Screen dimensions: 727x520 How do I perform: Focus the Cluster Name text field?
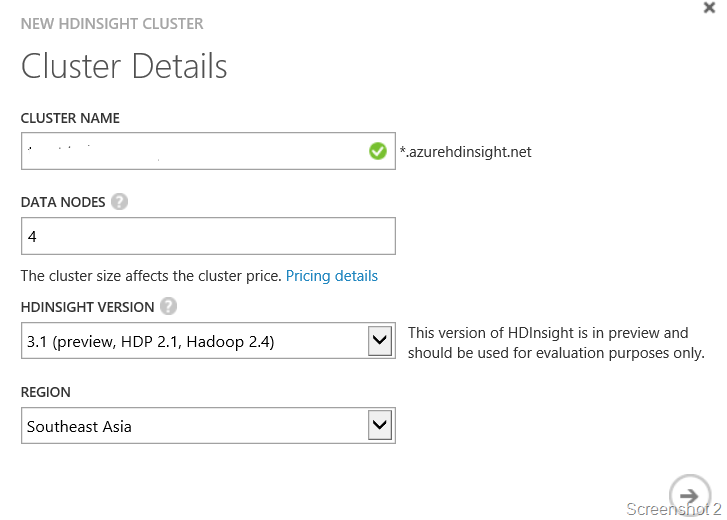click(190, 152)
